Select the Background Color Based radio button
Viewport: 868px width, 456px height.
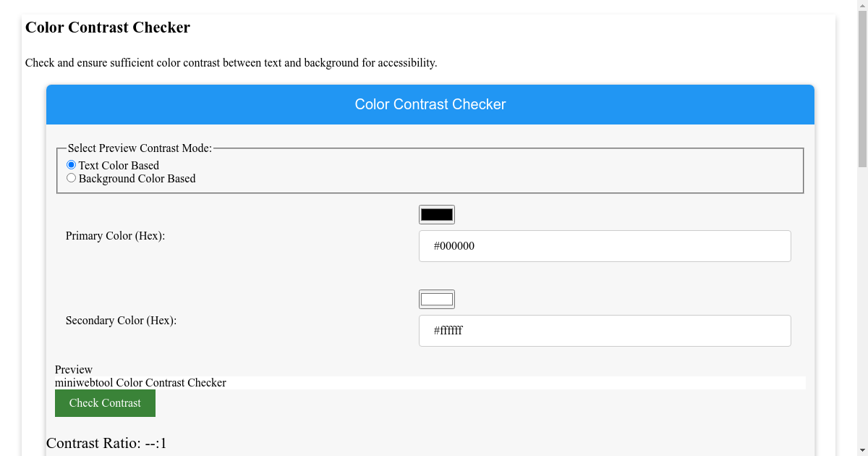[x=71, y=177]
